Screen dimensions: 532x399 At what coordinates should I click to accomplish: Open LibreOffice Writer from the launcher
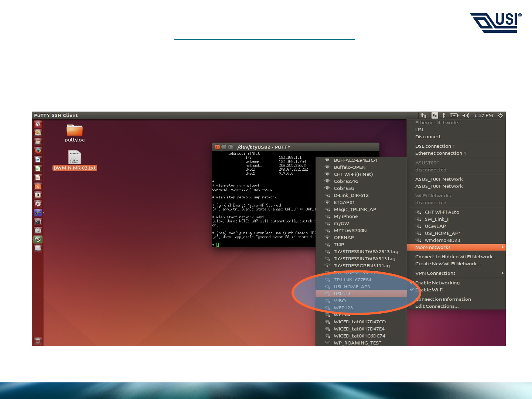tap(38, 160)
